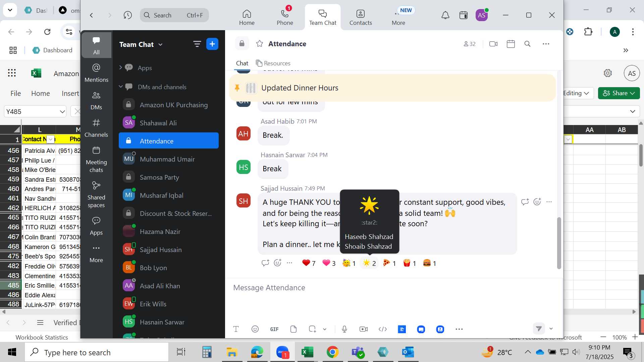Attach a file in the composer
Image resolution: width=644 pixels, height=362 pixels.
(x=293, y=329)
